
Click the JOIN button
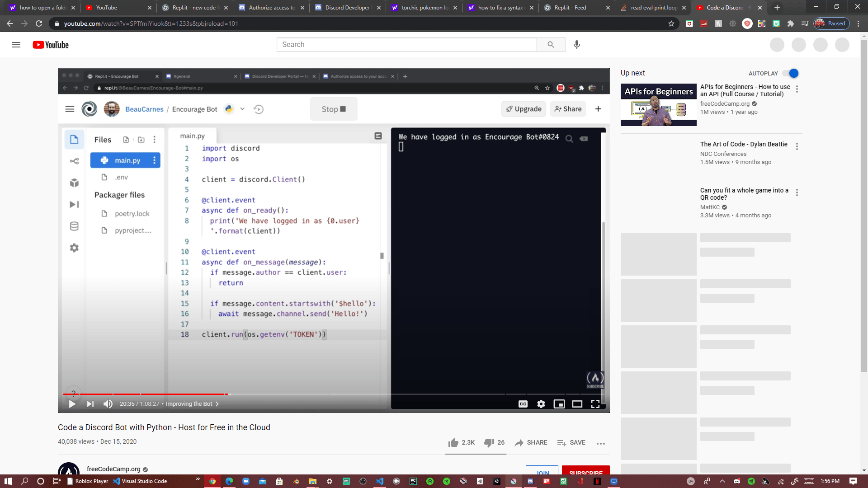point(542,470)
